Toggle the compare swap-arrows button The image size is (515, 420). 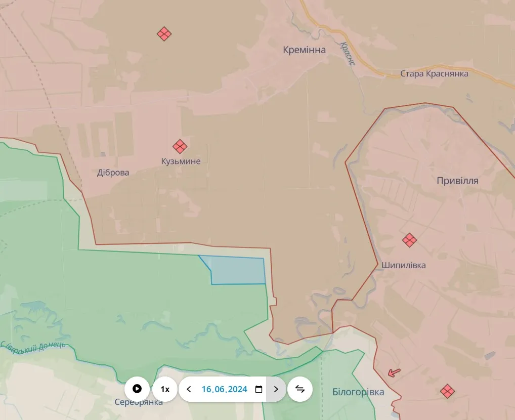[x=300, y=389]
